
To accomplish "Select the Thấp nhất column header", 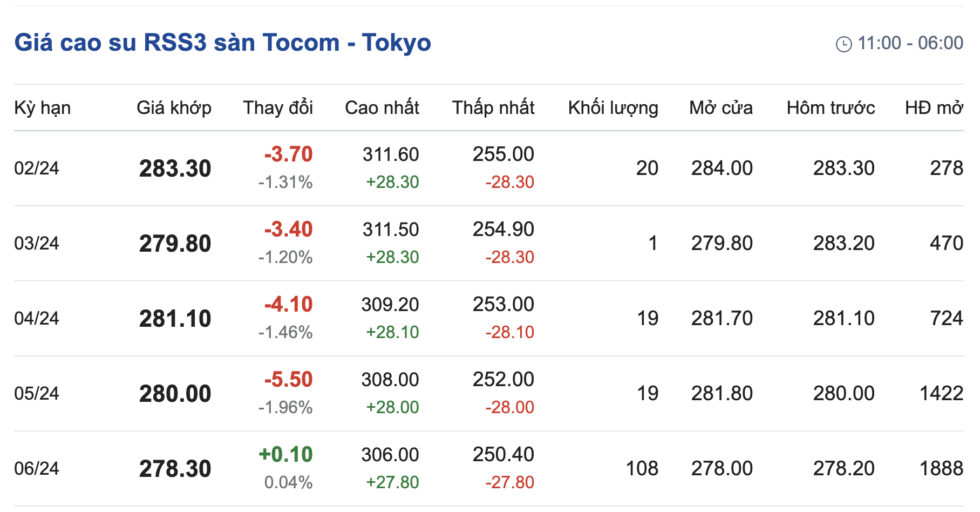I will pyautogui.click(x=493, y=108).
